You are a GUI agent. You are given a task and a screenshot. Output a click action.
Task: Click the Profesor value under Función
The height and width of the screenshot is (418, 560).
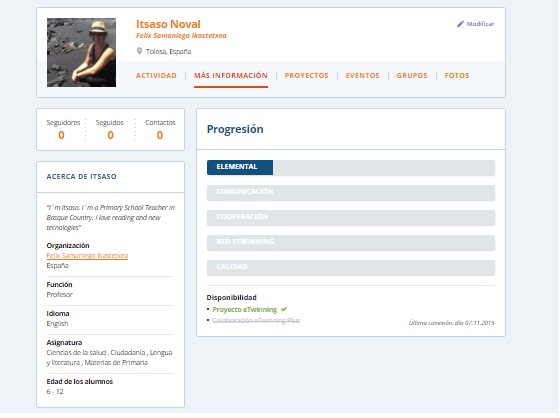point(59,294)
